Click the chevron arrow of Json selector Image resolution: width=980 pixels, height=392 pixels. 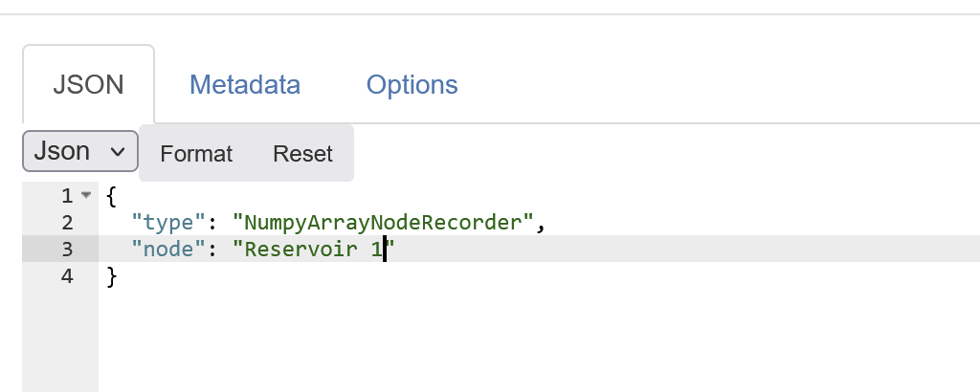pos(119,151)
